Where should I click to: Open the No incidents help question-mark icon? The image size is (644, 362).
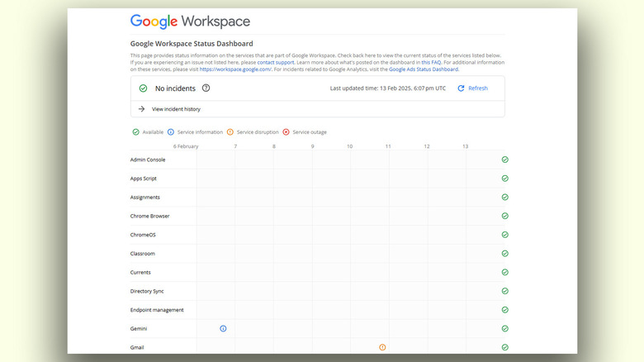[206, 88]
